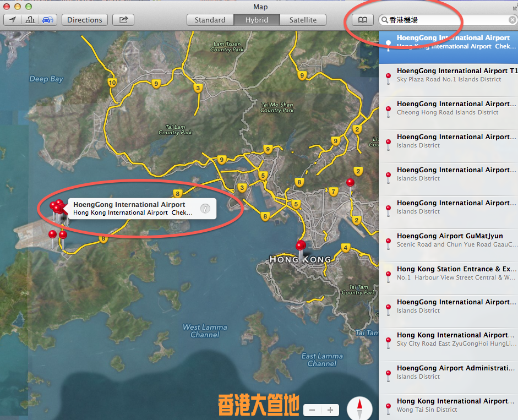Select HoengGong International Airport T1 result
The height and width of the screenshot is (420, 518).
pyautogui.click(x=448, y=80)
